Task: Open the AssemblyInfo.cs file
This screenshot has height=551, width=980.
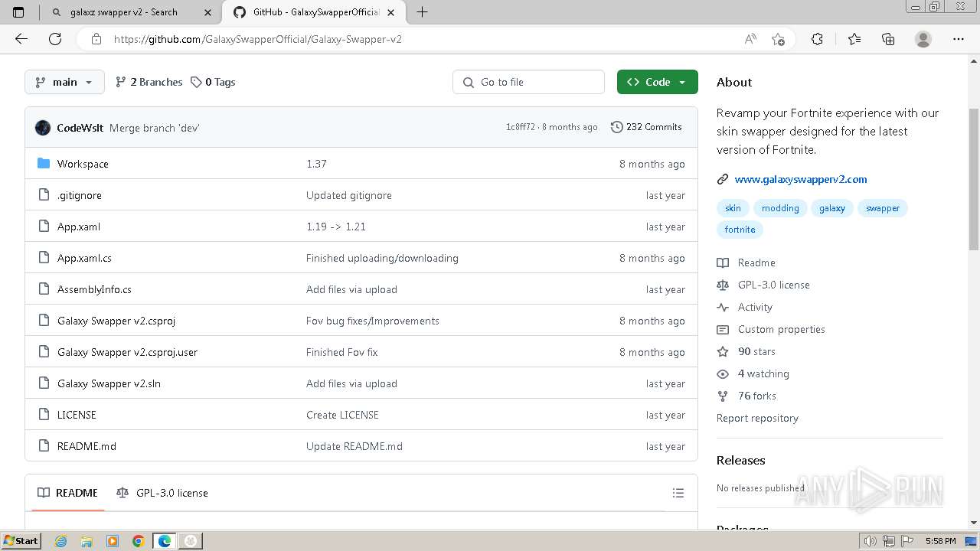Action: tap(94, 289)
